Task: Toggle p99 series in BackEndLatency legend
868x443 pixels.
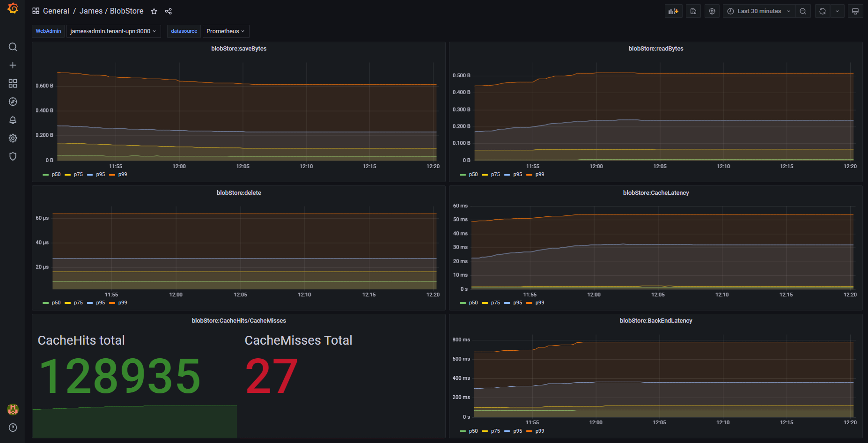Action: pos(540,431)
